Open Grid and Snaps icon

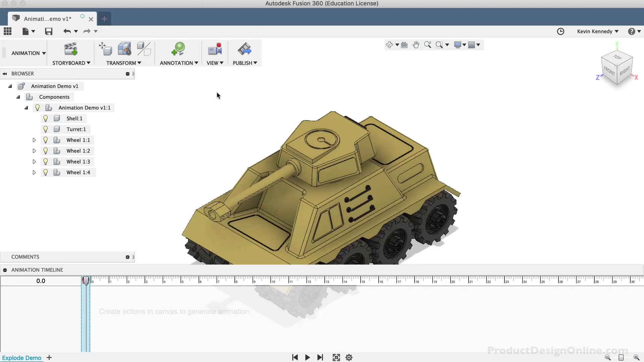[472, 45]
